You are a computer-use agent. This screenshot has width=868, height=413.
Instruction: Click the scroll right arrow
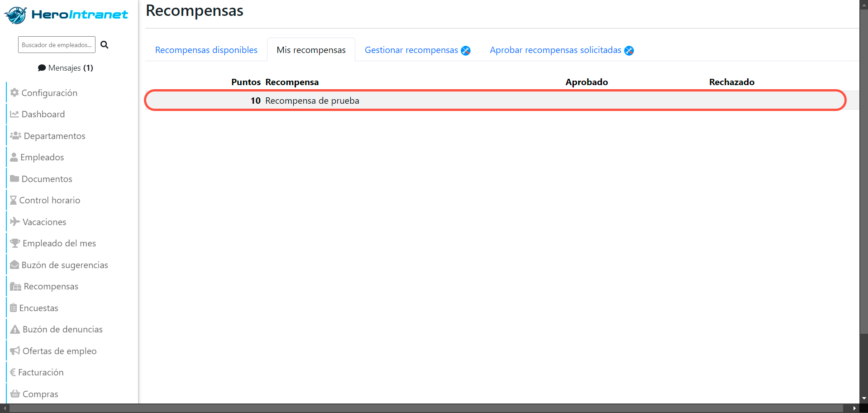tap(854, 408)
